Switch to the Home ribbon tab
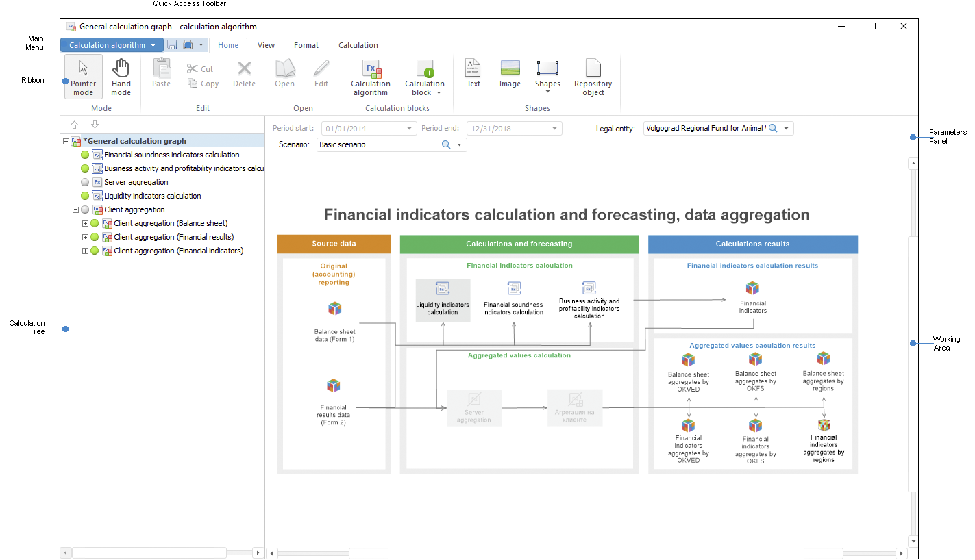Screen dimensions: 975x560 click(x=228, y=45)
